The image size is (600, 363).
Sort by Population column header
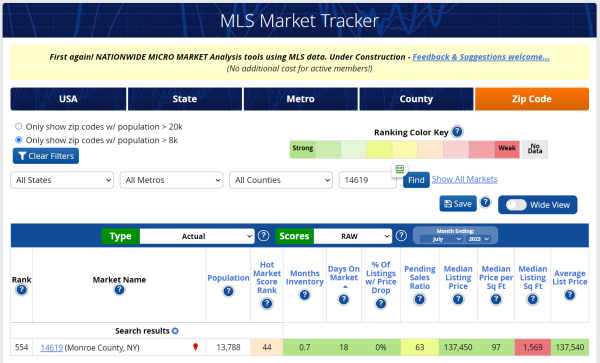(228, 278)
